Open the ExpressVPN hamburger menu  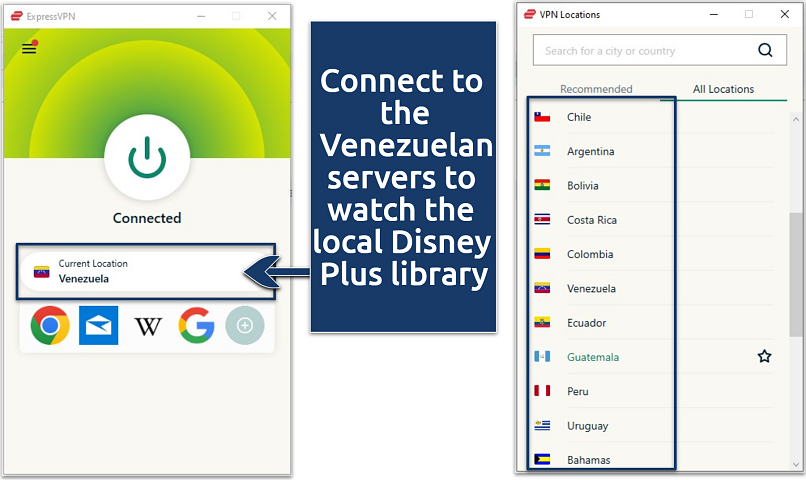point(29,48)
